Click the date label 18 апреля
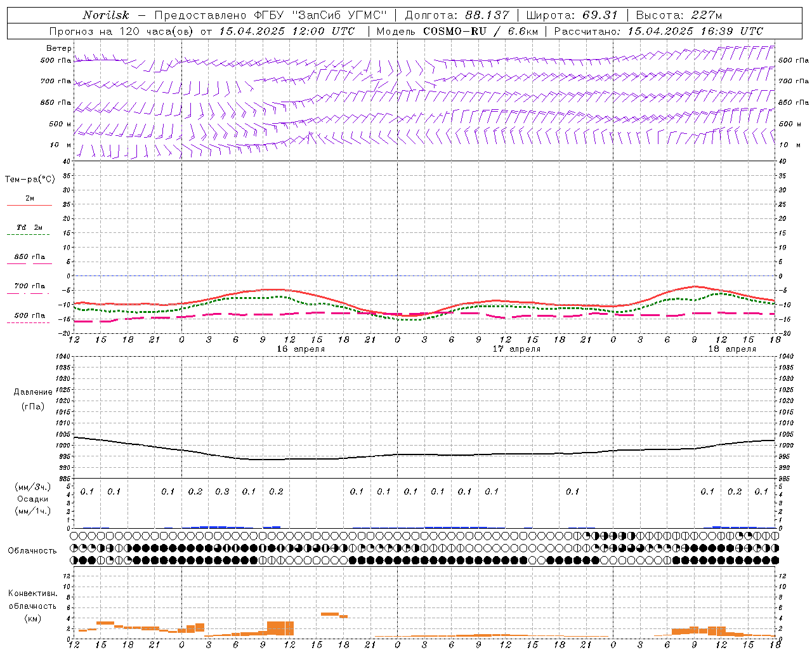Screen dimensions: 812x650 [732, 349]
